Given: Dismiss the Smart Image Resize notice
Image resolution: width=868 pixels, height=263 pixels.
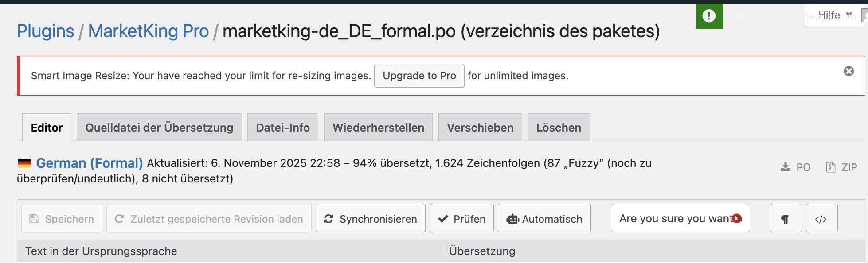Looking at the screenshot, I should coord(848,71).
